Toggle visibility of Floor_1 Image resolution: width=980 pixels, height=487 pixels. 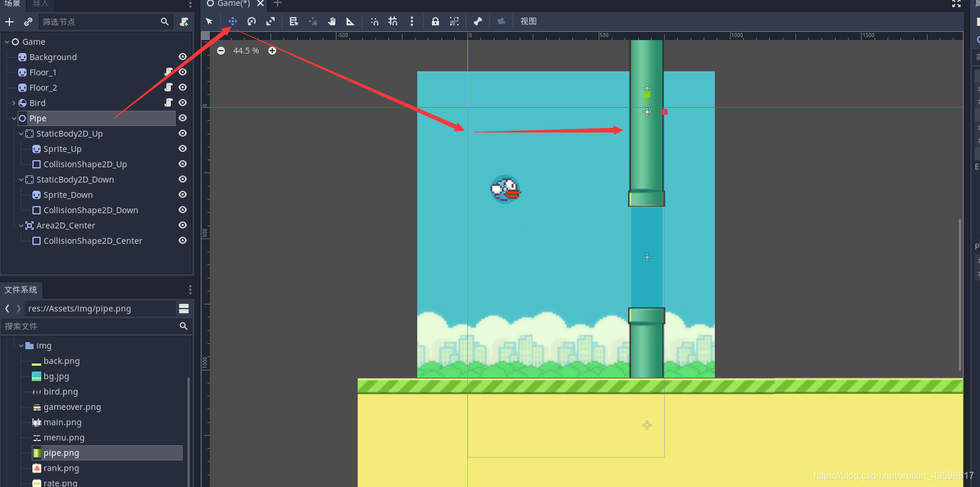pyautogui.click(x=183, y=72)
